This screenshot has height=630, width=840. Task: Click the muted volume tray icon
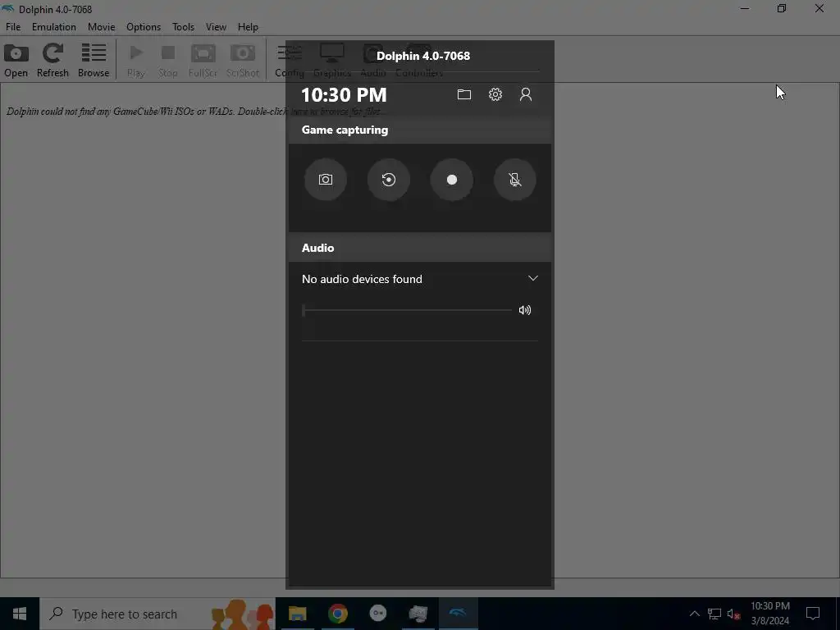(734, 614)
